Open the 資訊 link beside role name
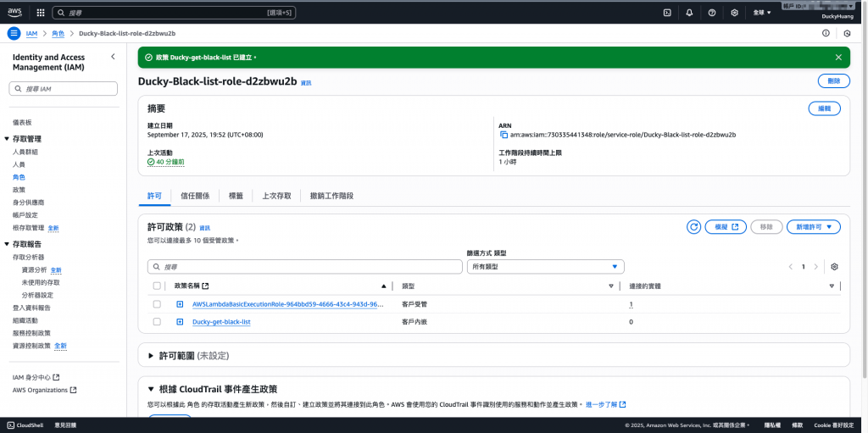Screen dimensions: 868x433 click(306, 83)
